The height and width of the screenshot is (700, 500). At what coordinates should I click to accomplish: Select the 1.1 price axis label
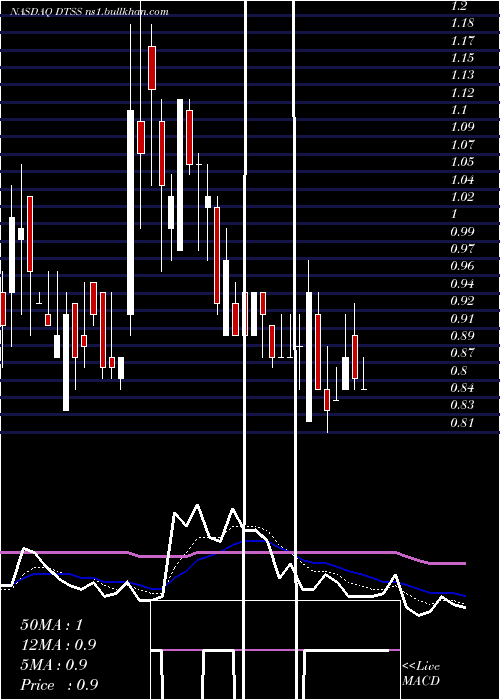(x=459, y=110)
